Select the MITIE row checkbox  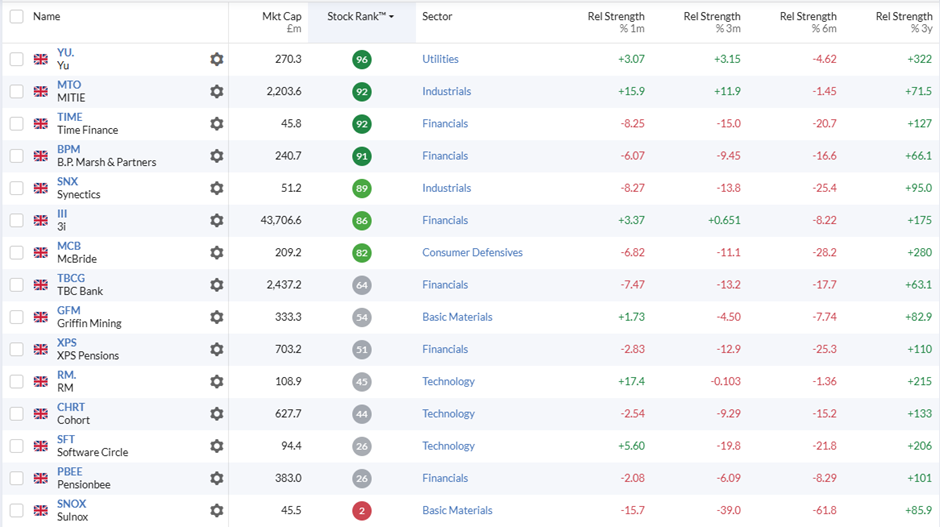(17, 92)
